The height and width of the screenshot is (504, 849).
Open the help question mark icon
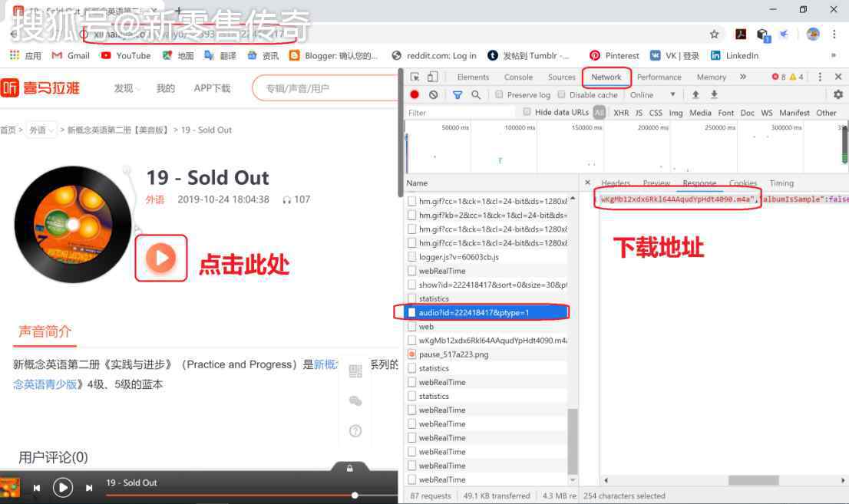pos(355,431)
